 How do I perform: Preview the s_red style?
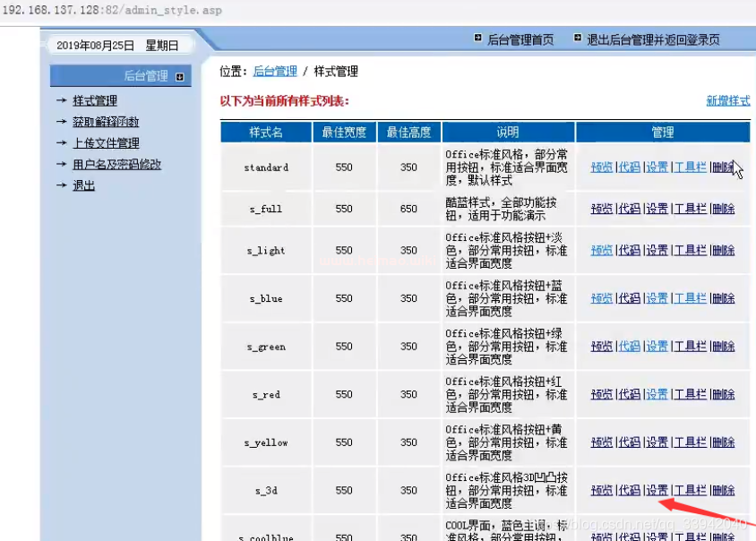coord(602,394)
